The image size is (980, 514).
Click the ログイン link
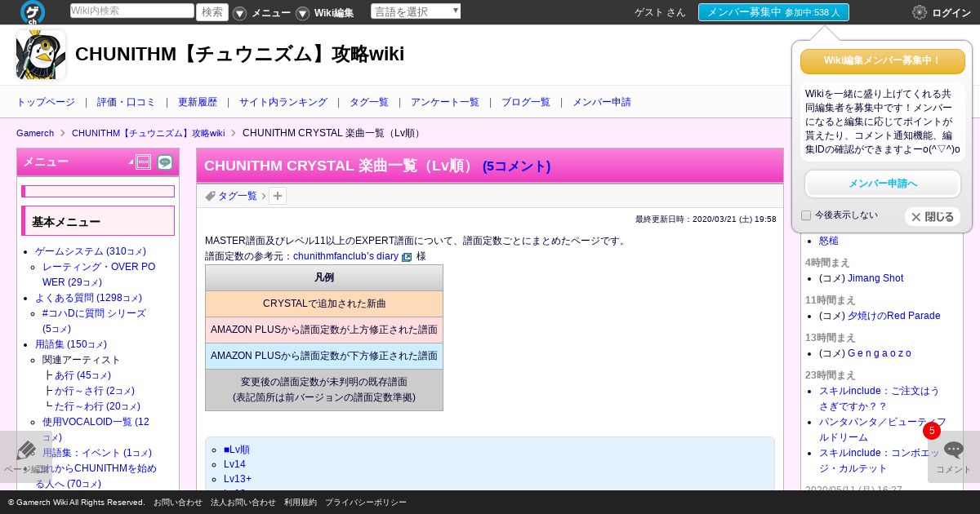click(951, 13)
